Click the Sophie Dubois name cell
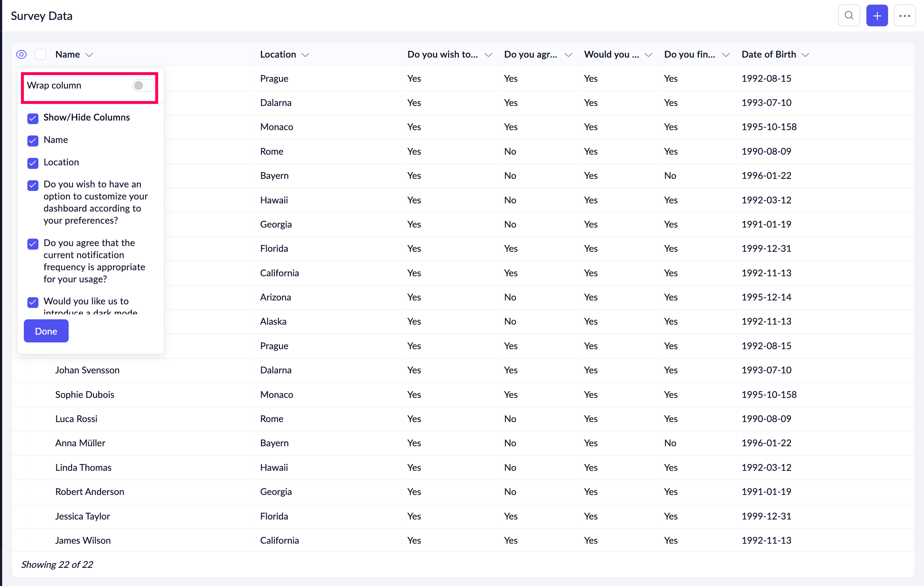Screen dimensions: 924x586 tap(84, 394)
